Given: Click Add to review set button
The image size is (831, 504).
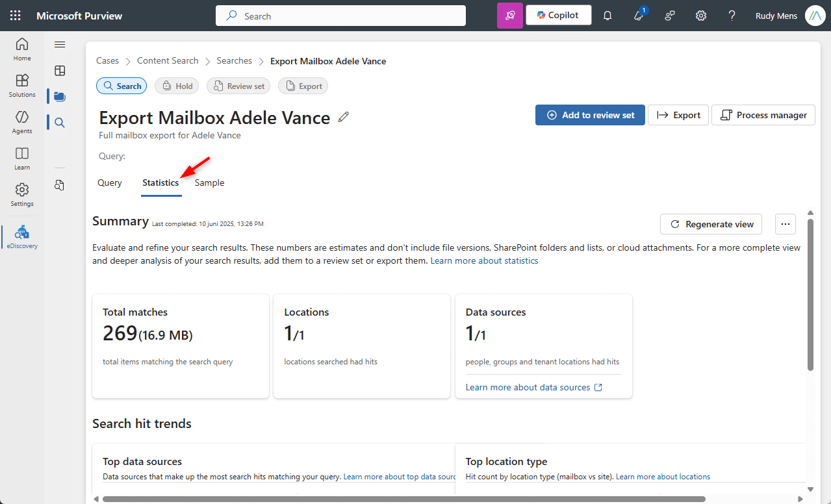Looking at the screenshot, I should [x=590, y=115].
